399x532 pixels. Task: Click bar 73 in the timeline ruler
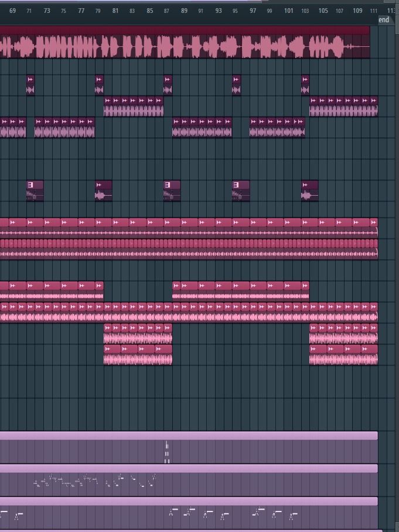[x=47, y=11]
